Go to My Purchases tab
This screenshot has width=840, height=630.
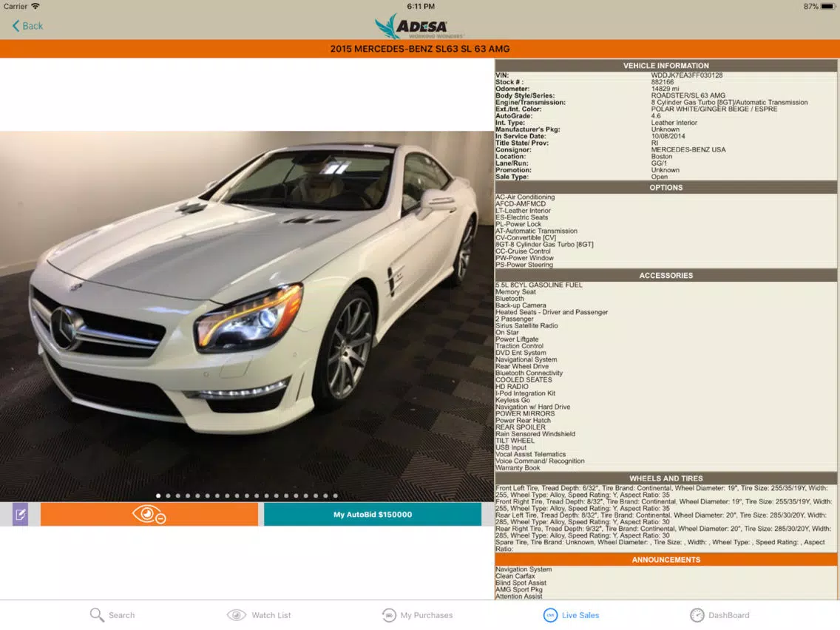417,615
